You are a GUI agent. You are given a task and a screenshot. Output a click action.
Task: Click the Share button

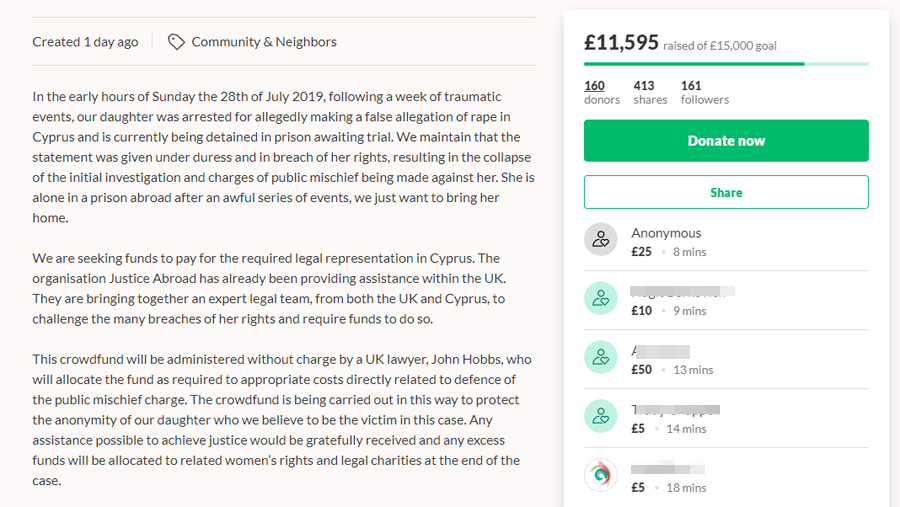726,192
